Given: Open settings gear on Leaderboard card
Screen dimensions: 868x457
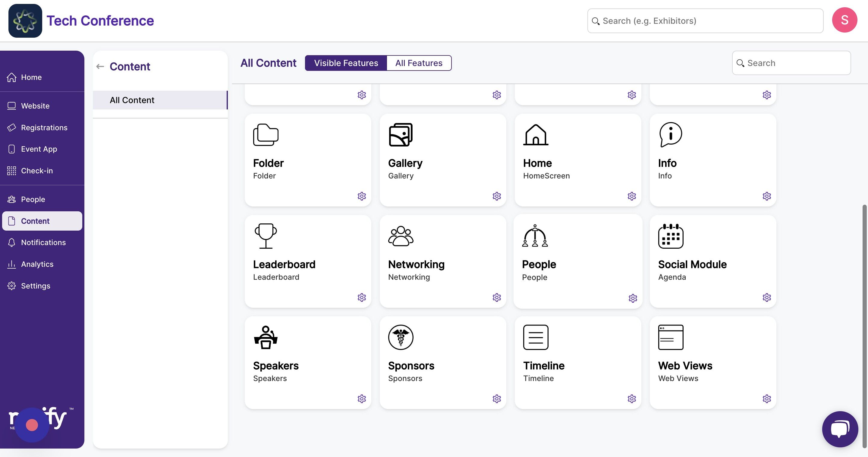Looking at the screenshot, I should 362,297.
